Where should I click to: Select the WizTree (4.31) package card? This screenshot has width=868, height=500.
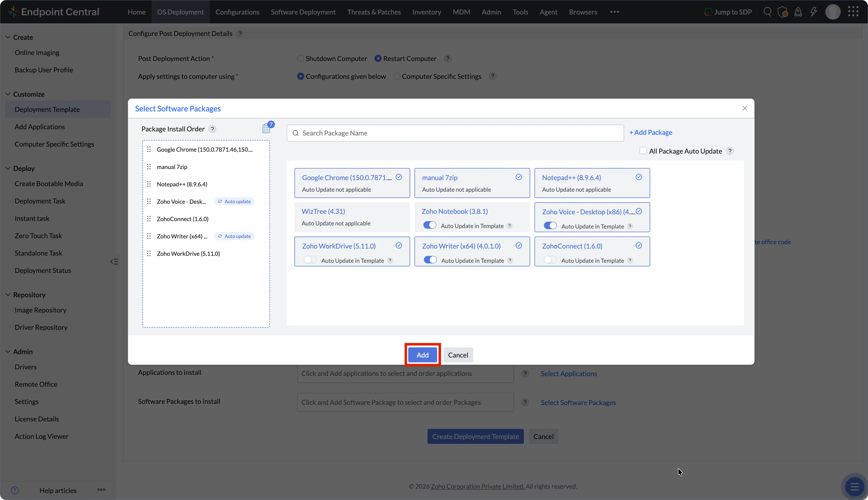[x=352, y=217]
